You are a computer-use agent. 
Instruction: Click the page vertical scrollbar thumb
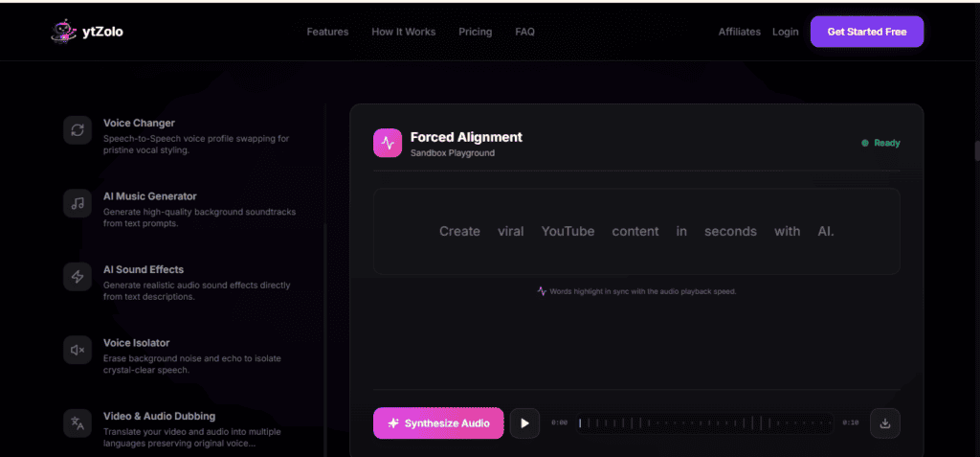click(x=976, y=150)
